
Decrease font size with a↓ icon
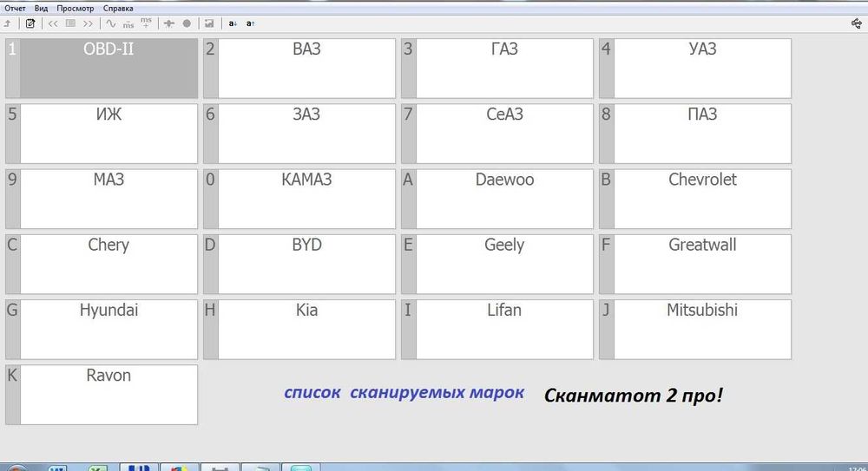tap(233, 23)
